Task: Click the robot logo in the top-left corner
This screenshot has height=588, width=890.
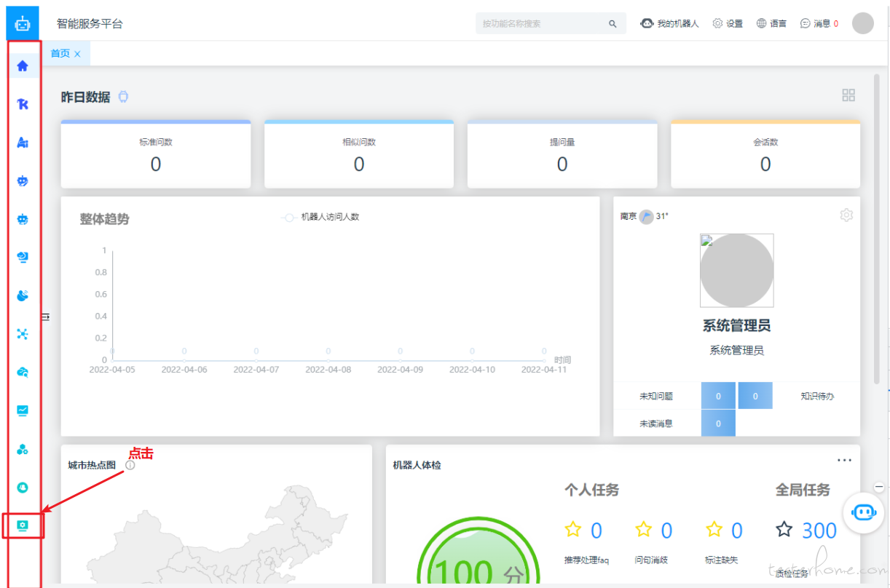Action: pyautogui.click(x=23, y=23)
